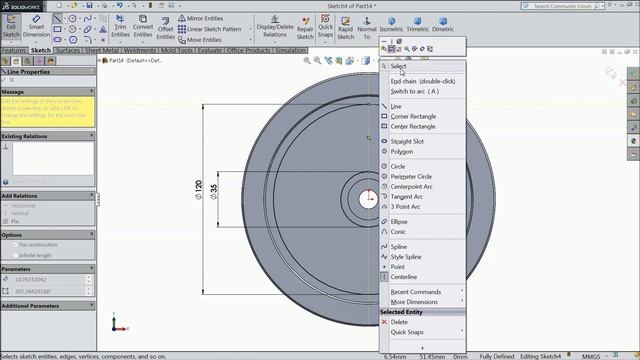Collapse the Existing Relations section
The height and width of the screenshot is (360, 640).
coord(91,136)
